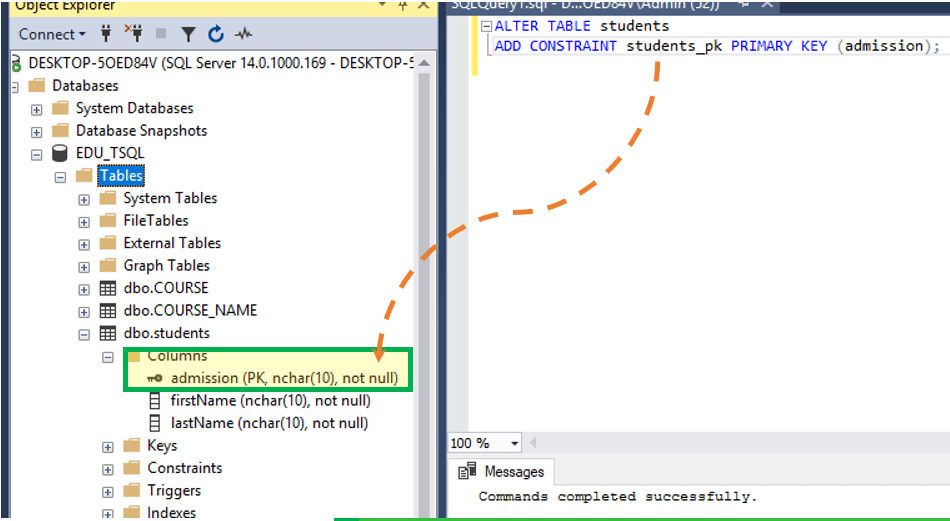Click the Filter funnel icon
This screenshot has height=521, width=950.
(x=188, y=35)
